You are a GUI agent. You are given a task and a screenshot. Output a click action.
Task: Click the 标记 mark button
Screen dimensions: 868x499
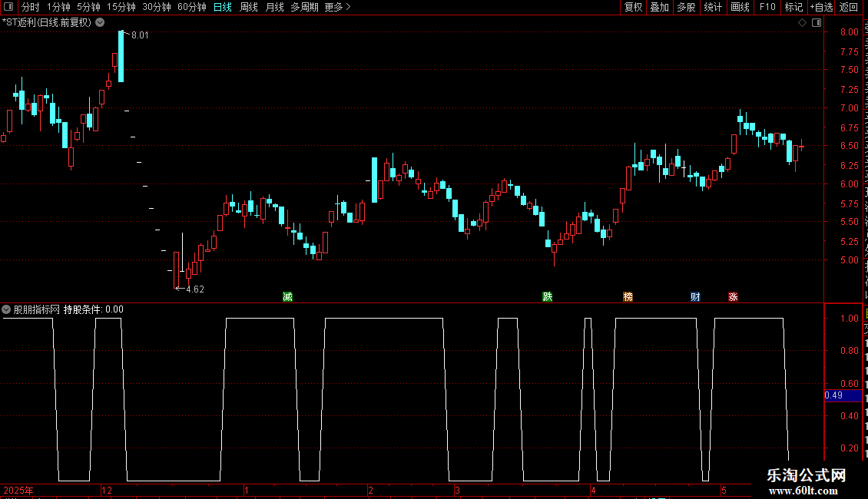point(793,7)
